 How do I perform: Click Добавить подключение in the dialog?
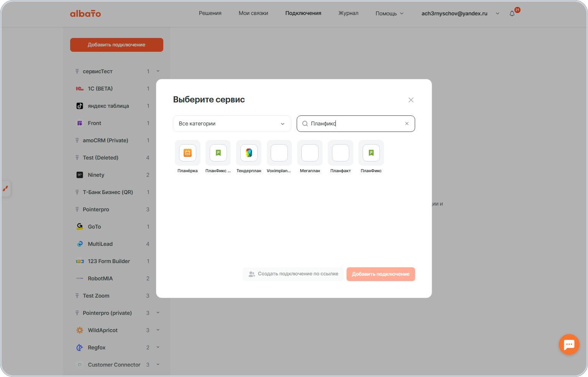click(x=381, y=274)
